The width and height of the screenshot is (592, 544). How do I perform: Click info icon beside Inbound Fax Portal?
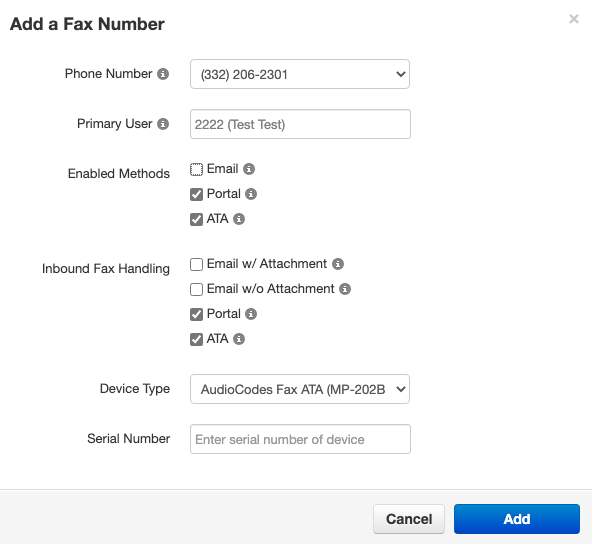coord(251,314)
